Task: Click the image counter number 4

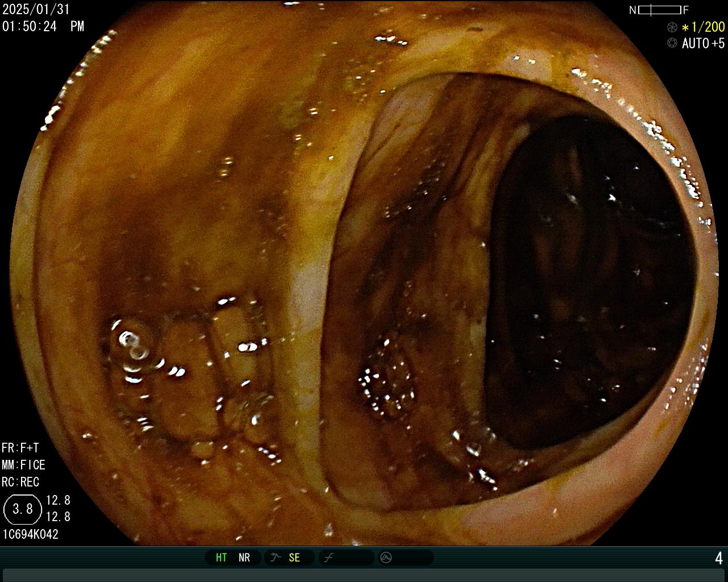Action: pos(719,558)
